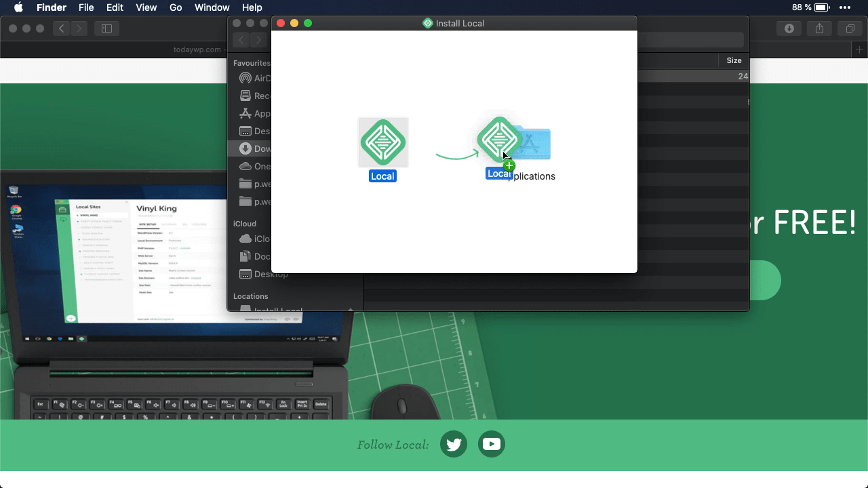The image size is (868, 488).
Task: Click the Twitter icon after Follow Local
Action: click(x=454, y=444)
